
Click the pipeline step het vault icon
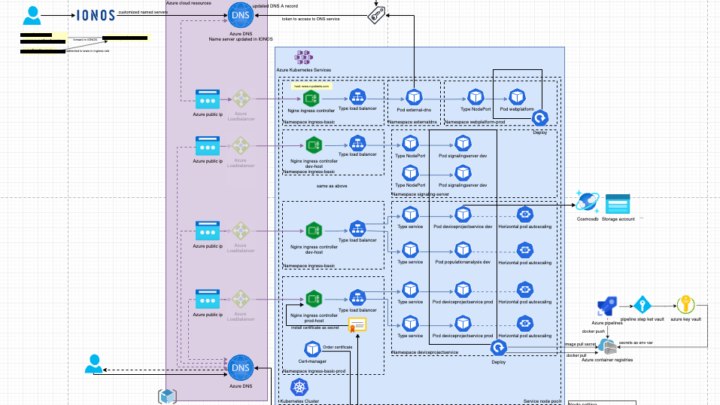[x=642, y=304]
